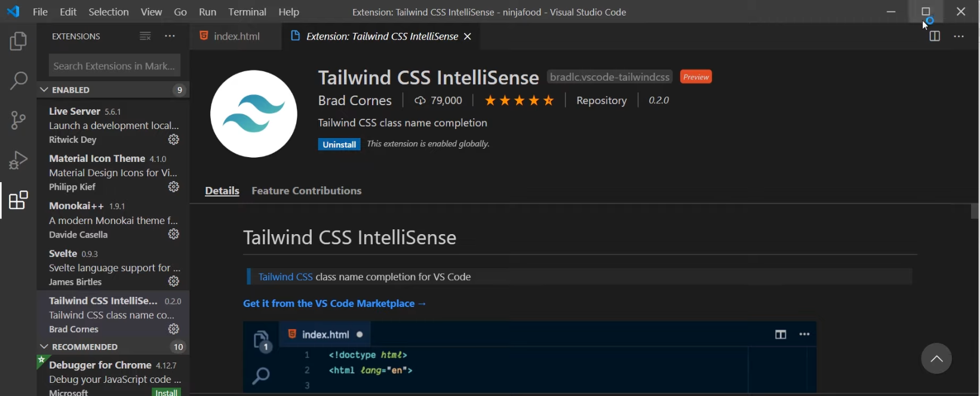Split the editor to the right
This screenshot has height=396, width=980.
[x=935, y=36]
